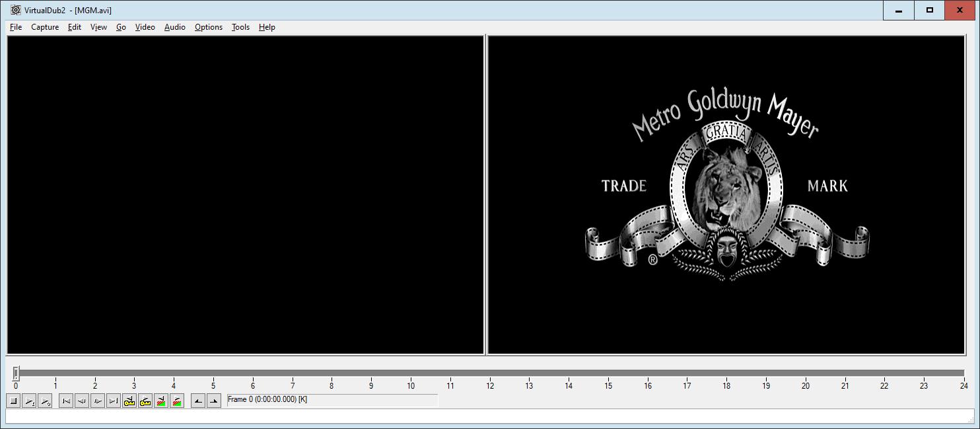980x429 pixels.
Task: Click the output pane showing the MGM lion
Action: tap(726, 195)
